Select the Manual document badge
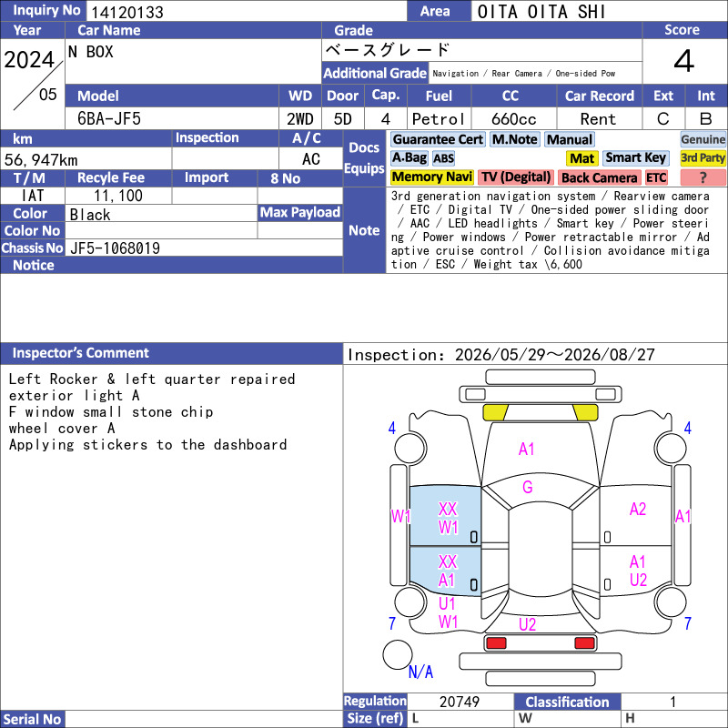The image size is (728, 728). tap(570, 139)
